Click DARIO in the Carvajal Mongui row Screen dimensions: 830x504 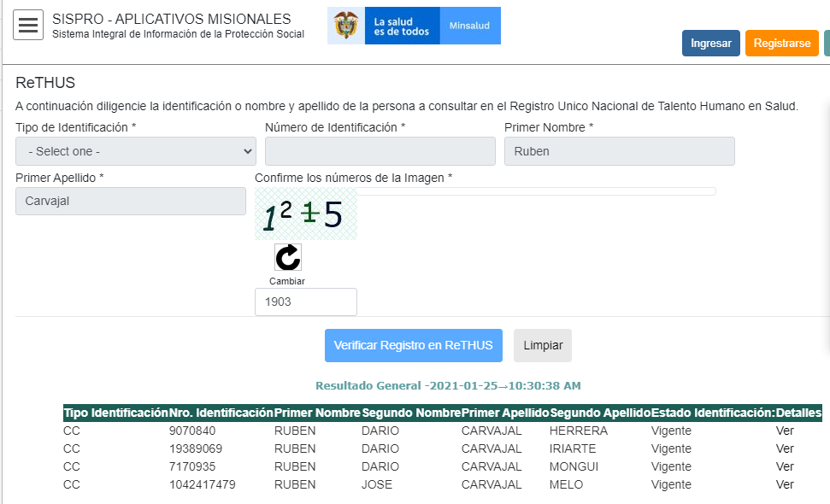click(x=380, y=467)
